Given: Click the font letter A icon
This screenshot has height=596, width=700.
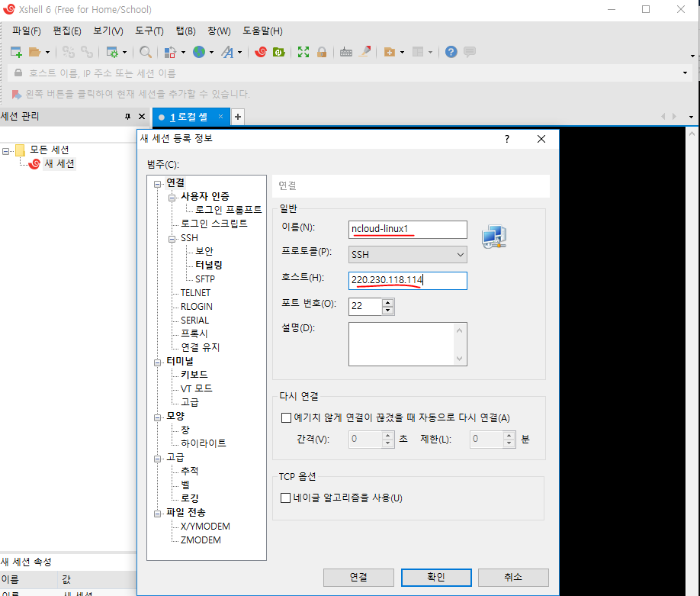Looking at the screenshot, I should tap(228, 52).
